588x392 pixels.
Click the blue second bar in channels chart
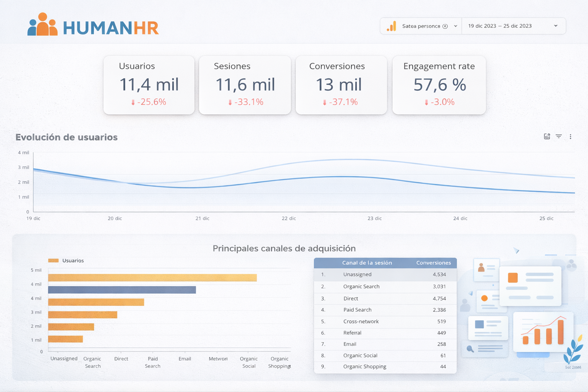click(x=122, y=290)
